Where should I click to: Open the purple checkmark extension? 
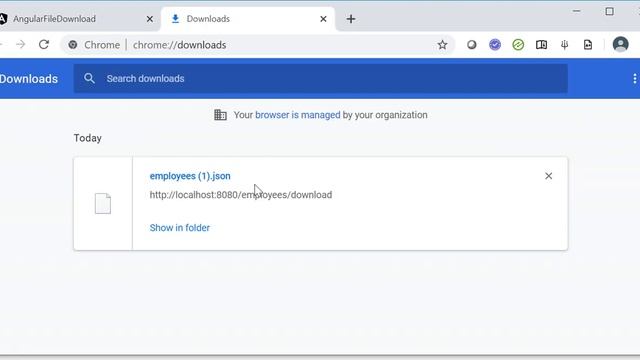click(495, 44)
